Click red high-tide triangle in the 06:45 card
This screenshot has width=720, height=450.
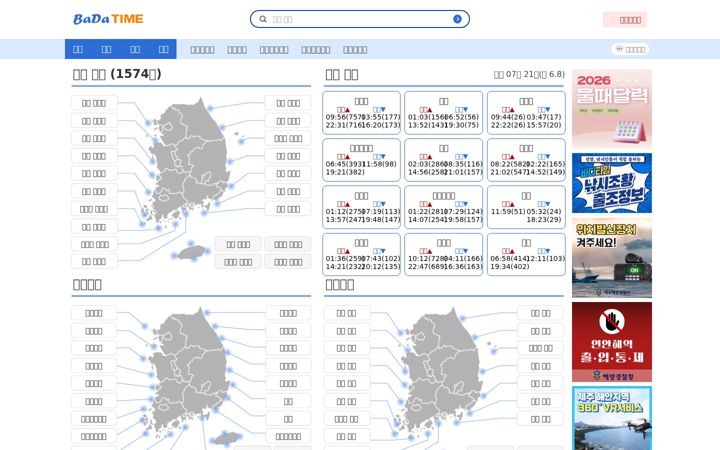click(x=348, y=157)
